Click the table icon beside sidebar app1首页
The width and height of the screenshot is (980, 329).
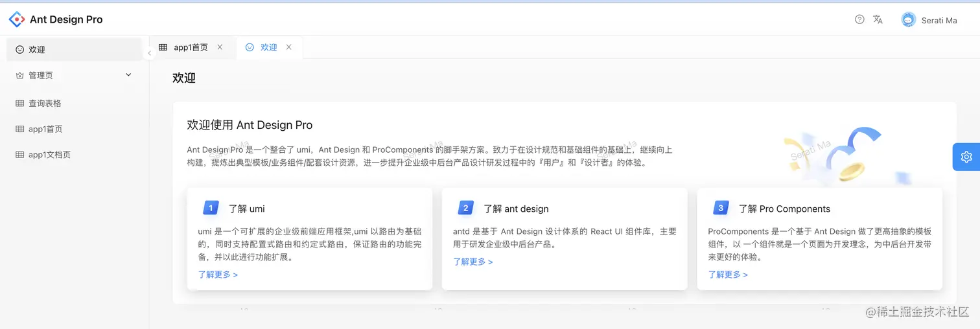pos(20,129)
